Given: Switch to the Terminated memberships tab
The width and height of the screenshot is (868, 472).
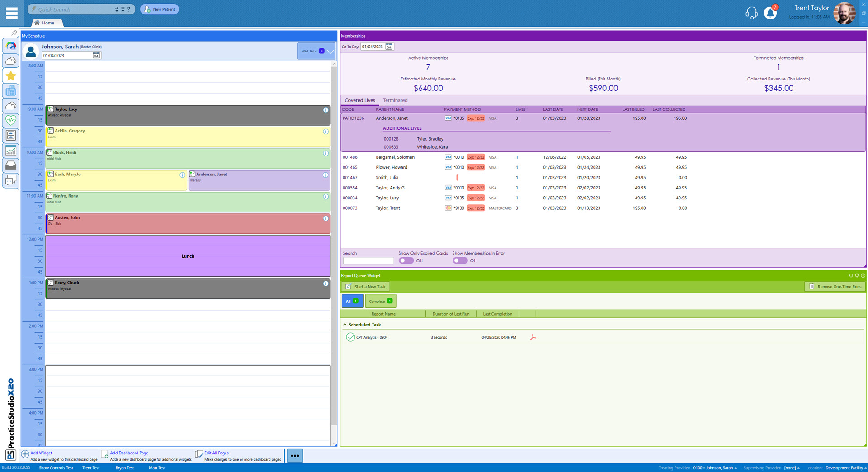Looking at the screenshot, I should (395, 100).
